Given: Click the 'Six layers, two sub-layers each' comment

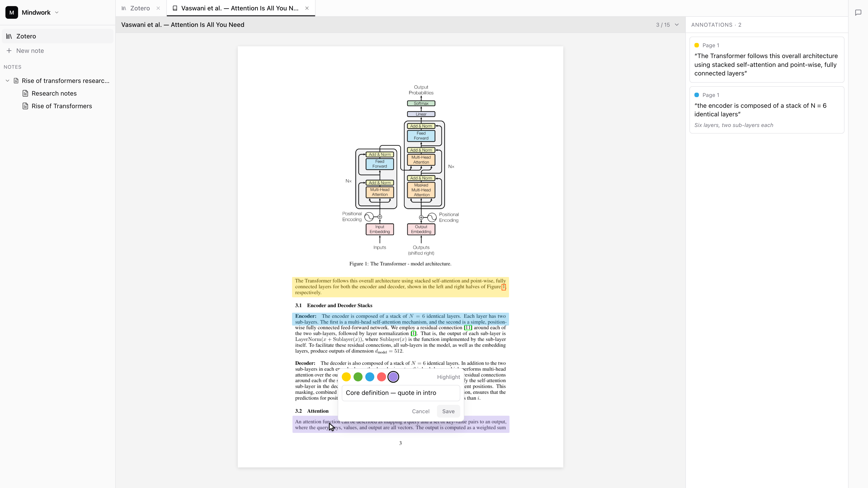Looking at the screenshot, I should coord(734,125).
